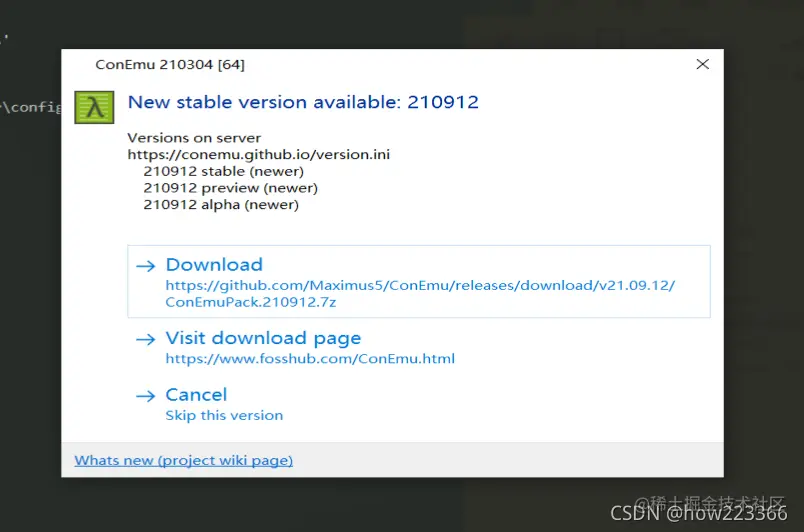
Task: Select the ConEmuPack.210912.7z GitHub URL text
Action: pyautogui.click(x=420, y=294)
